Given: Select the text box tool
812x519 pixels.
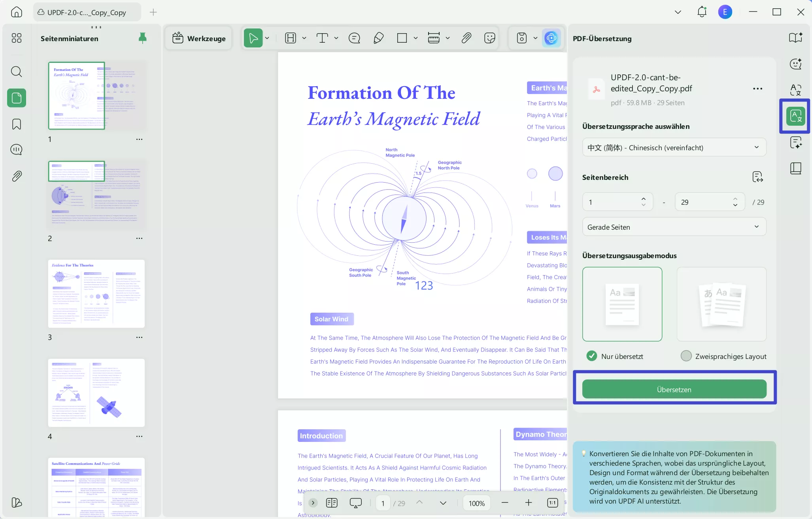Looking at the screenshot, I should click(x=322, y=38).
